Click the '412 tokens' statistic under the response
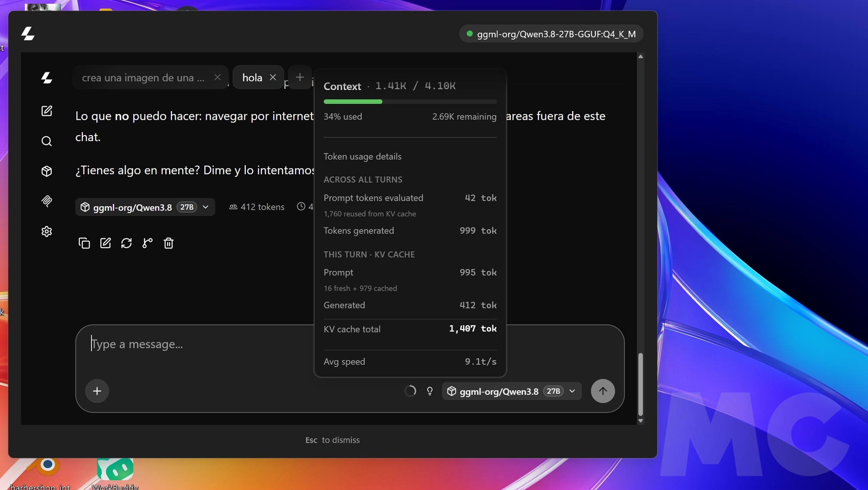Viewport: 868px width, 490px height. (257, 207)
